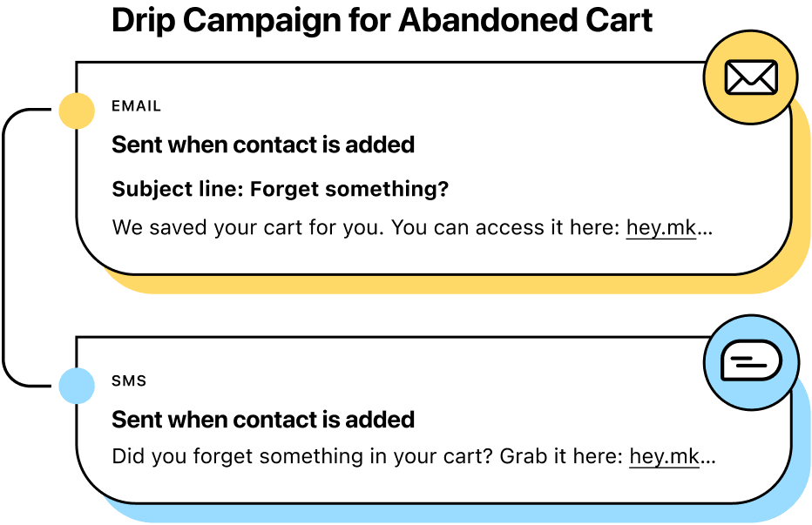Open the hey.mk link in the email message
The width and height of the screenshot is (812, 525).
coord(660,228)
